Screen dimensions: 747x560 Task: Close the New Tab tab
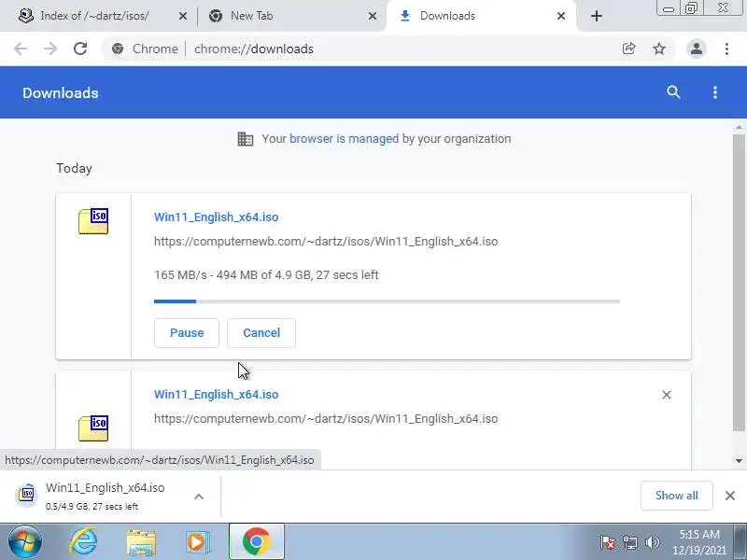[372, 16]
